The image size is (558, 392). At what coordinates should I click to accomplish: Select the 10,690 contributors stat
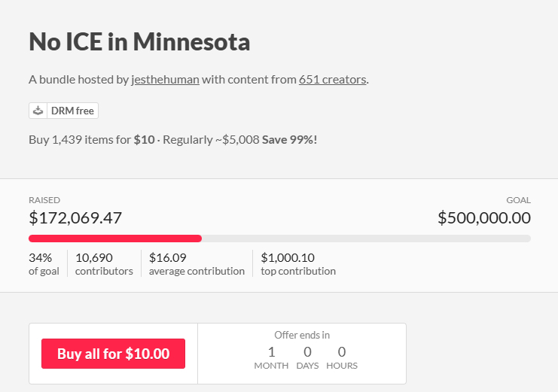pyautogui.click(x=104, y=263)
